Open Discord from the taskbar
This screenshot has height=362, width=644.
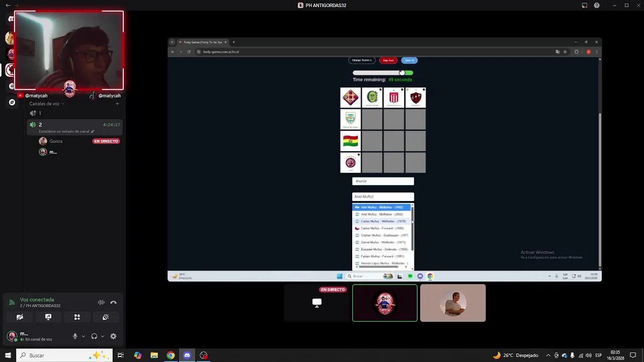pyautogui.click(x=187, y=355)
